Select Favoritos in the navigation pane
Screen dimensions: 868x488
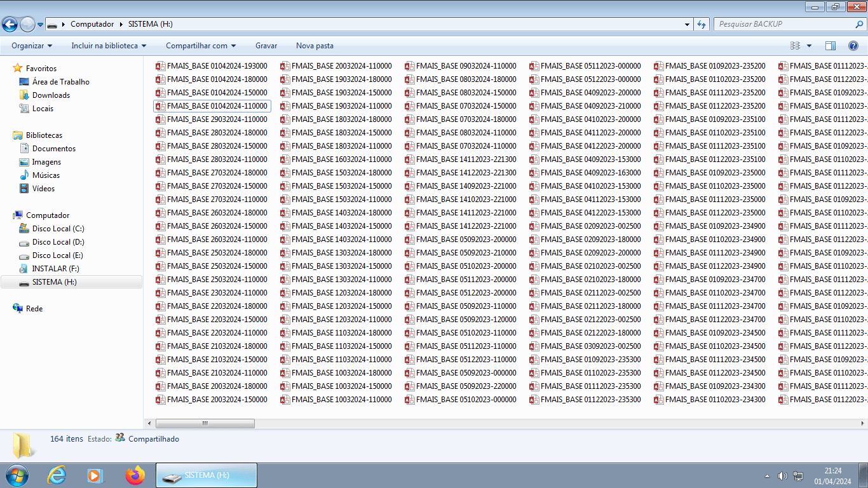[x=41, y=69]
